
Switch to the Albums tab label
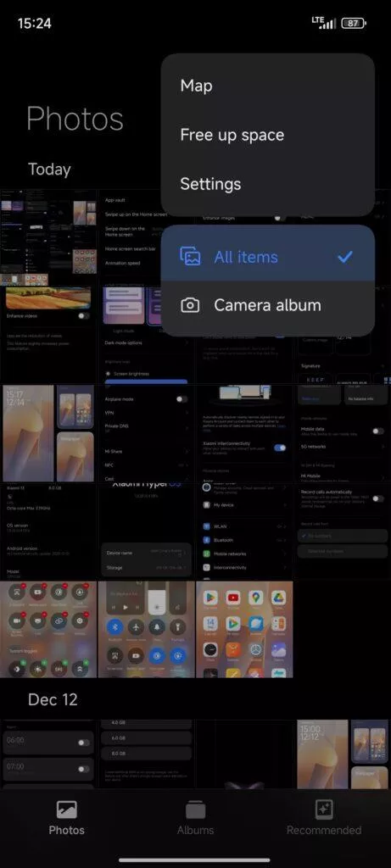click(x=195, y=831)
